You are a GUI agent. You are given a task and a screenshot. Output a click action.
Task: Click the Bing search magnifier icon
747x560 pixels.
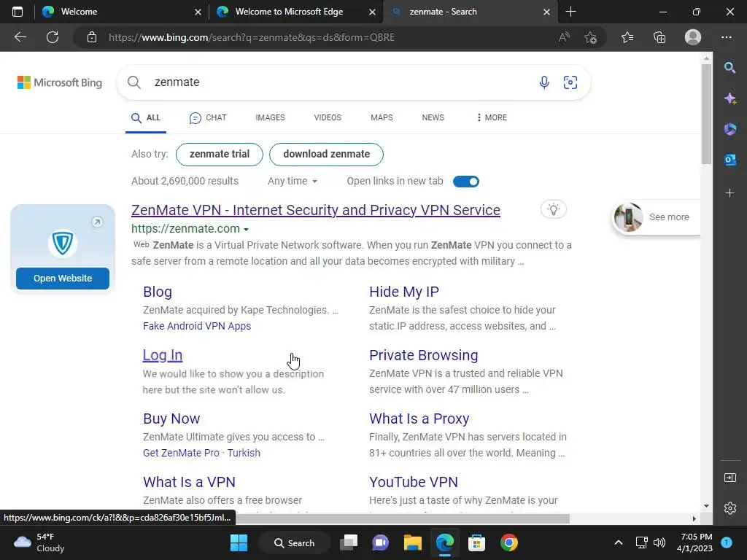pos(134,82)
